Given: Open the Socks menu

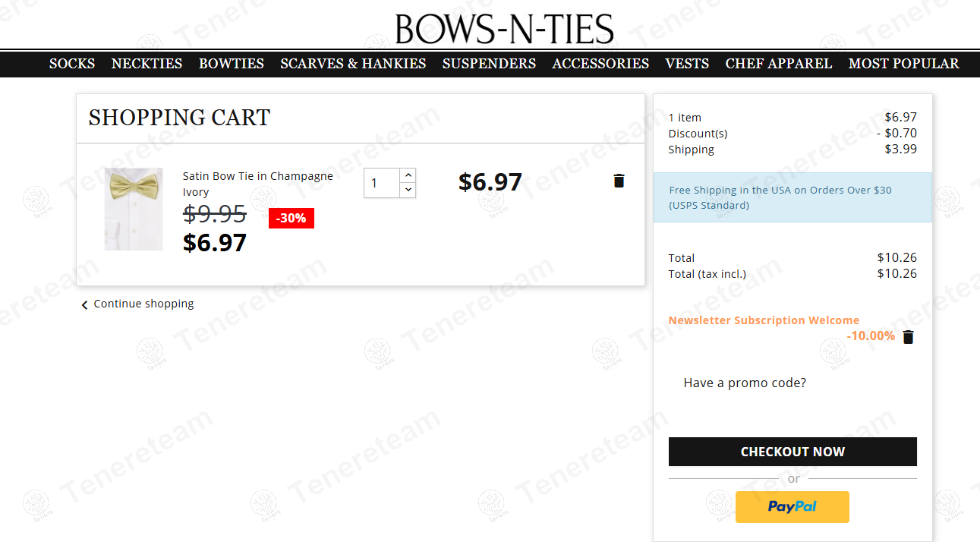Looking at the screenshot, I should click(x=72, y=64).
